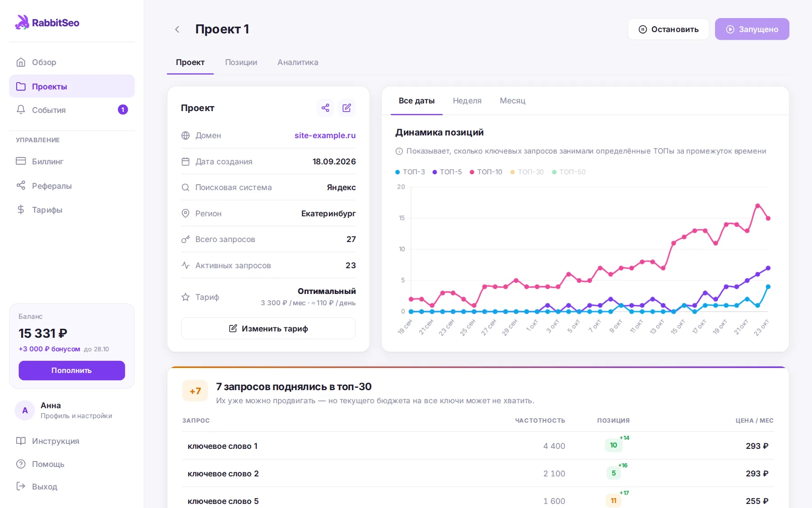The height and width of the screenshot is (508, 812).
Task: Click the last ТОП-3 blue data point
Action: (768, 287)
